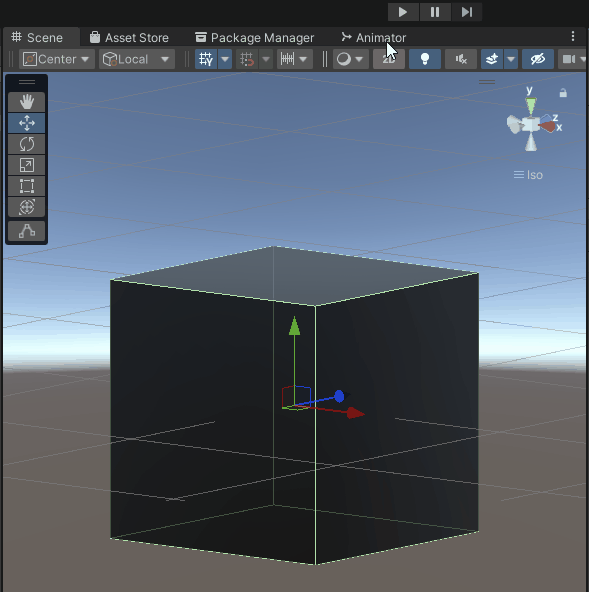Select the Scale tool

[x=26, y=165]
